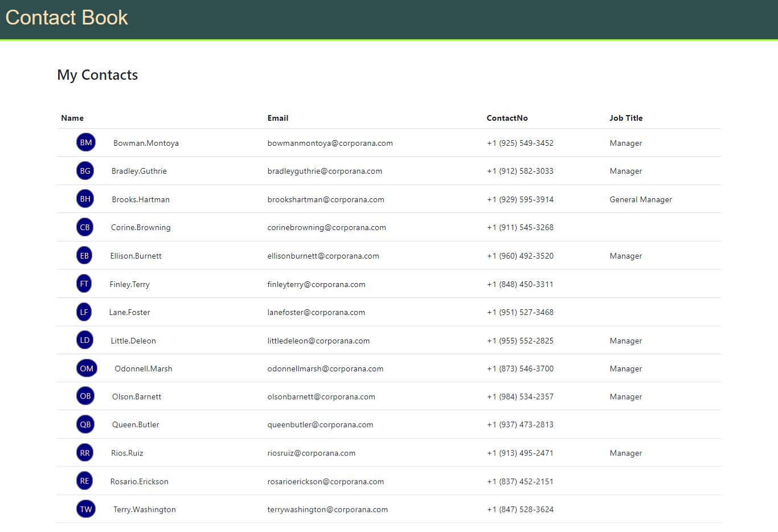778x532 pixels.
Task: Open the Bowman.Montoya contact name
Action: pyautogui.click(x=146, y=143)
